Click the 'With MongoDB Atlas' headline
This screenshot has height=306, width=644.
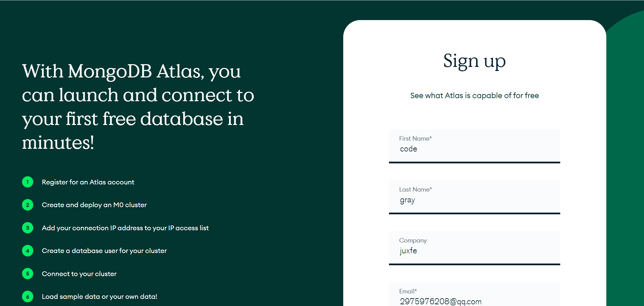[x=138, y=107]
